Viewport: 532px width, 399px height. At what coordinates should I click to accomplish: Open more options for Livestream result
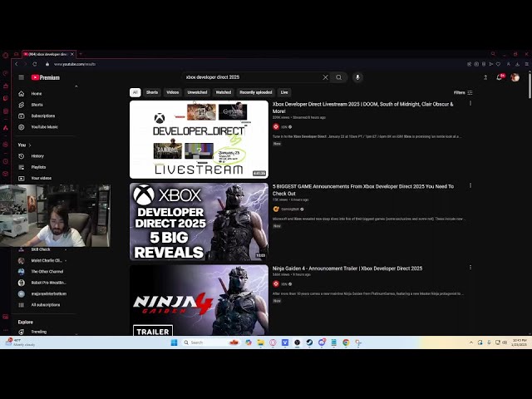coord(470,103)
